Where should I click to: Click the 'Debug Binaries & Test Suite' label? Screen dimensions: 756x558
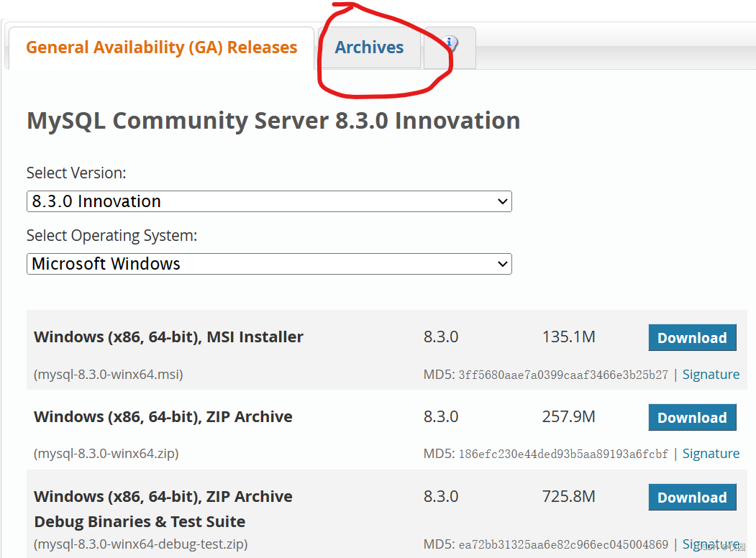pyautogui.click(x=140, y=522)
